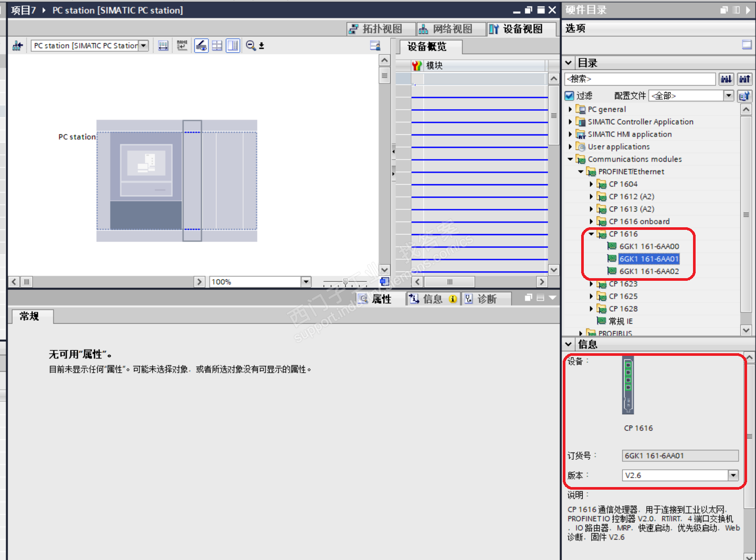Expand SIMATIC Controller Application folder

[x=570, y=122]
